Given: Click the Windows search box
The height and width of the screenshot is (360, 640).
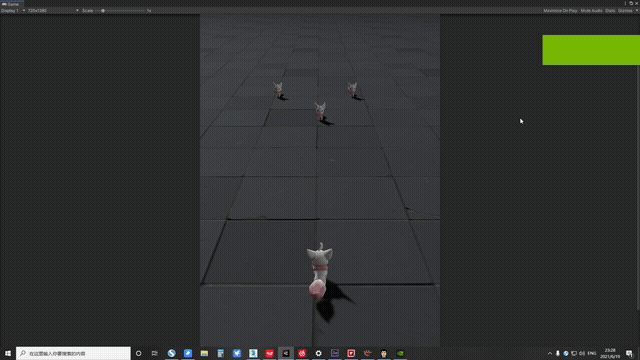Looking at the screenshot, I should [73, 353].
